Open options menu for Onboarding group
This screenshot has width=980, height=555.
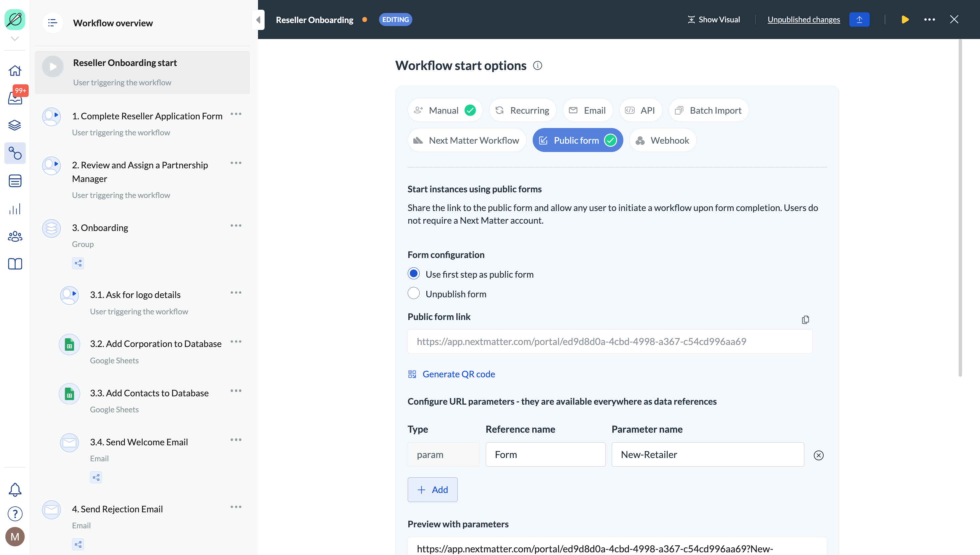[x=236, y=226]
